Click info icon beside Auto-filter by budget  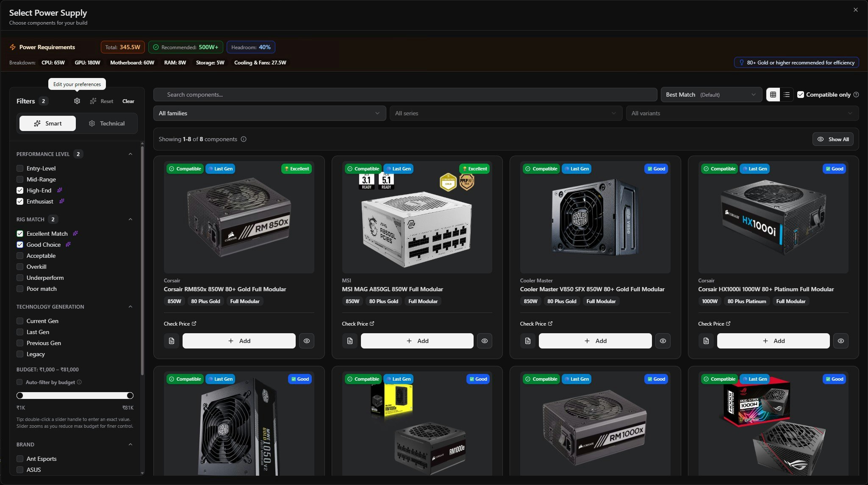tap(79, 382)
